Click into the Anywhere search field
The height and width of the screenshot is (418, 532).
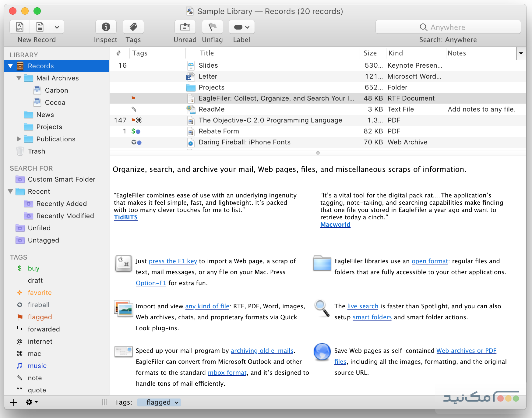[448, 27]
